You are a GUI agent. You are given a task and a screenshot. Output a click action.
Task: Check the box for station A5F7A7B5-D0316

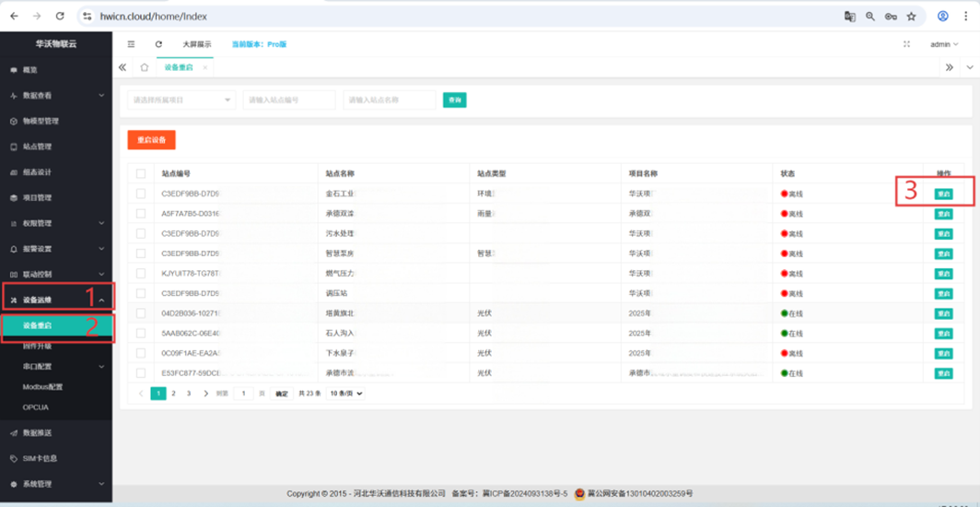pos(141,214)
